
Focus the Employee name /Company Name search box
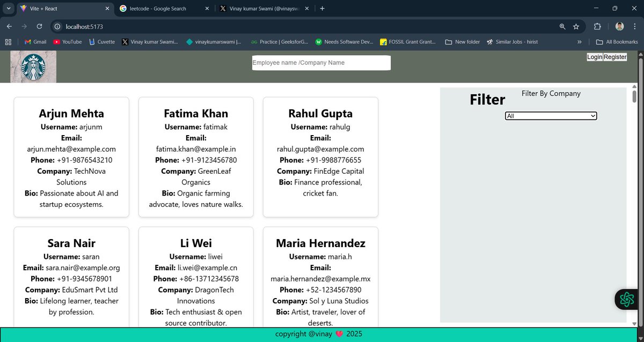point(321,63)
